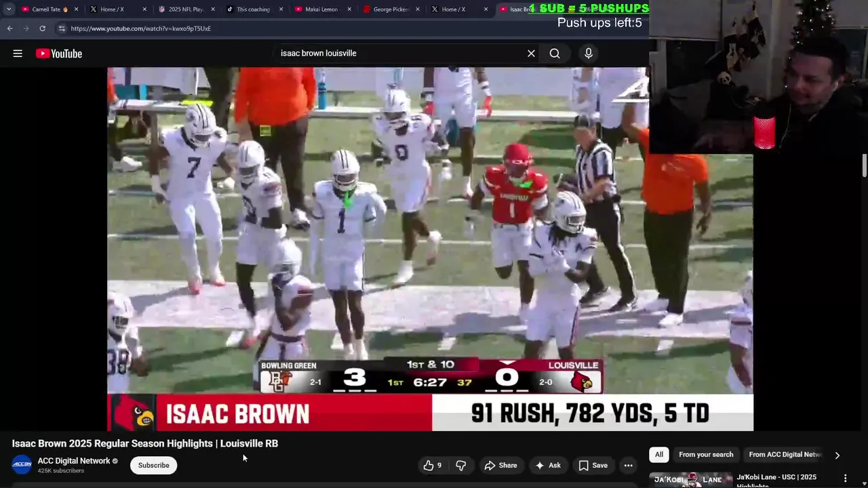The height and width of the screenshot is (488, 868).
Task: Like the video with thumbs up
Action: [432, 465]
